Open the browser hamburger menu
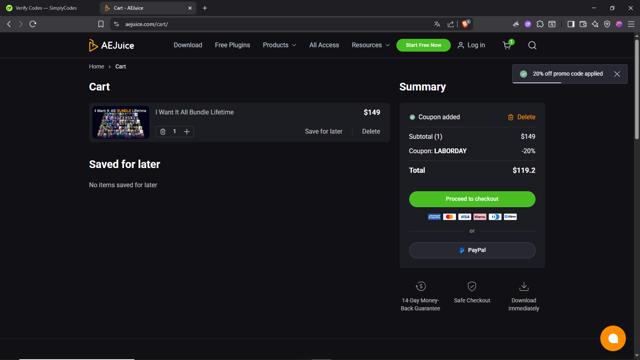This screenshot has width=640, height=360. click(x=631, y=24)
